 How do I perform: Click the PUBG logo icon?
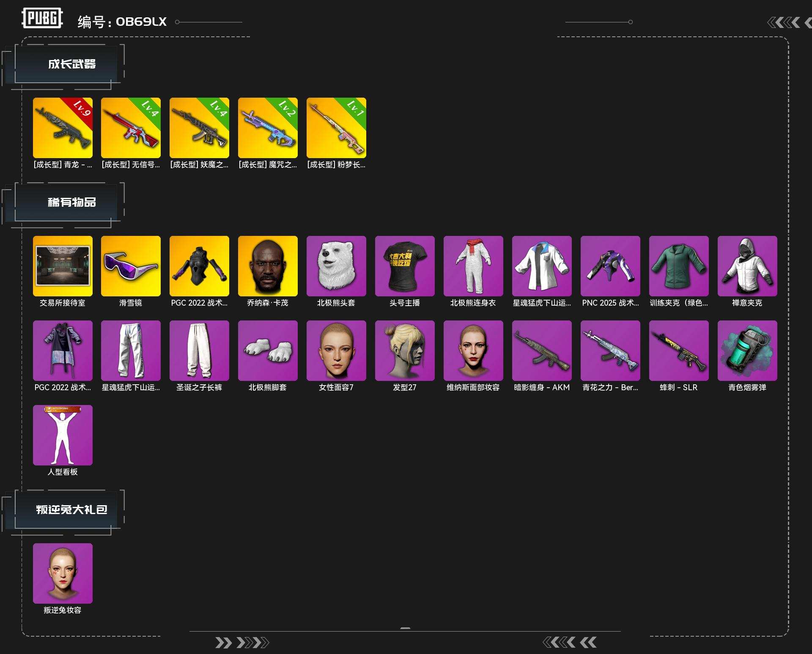[42, 18]
